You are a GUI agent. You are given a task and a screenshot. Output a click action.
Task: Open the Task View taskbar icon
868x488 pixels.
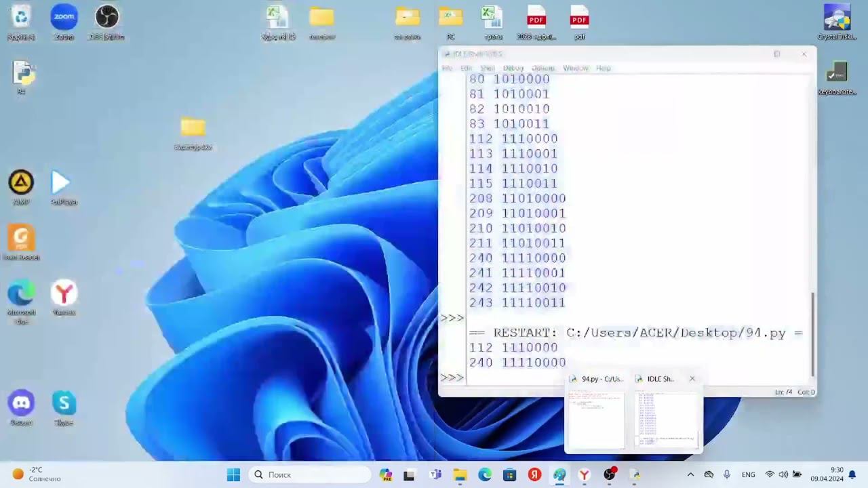click(409, 474)
